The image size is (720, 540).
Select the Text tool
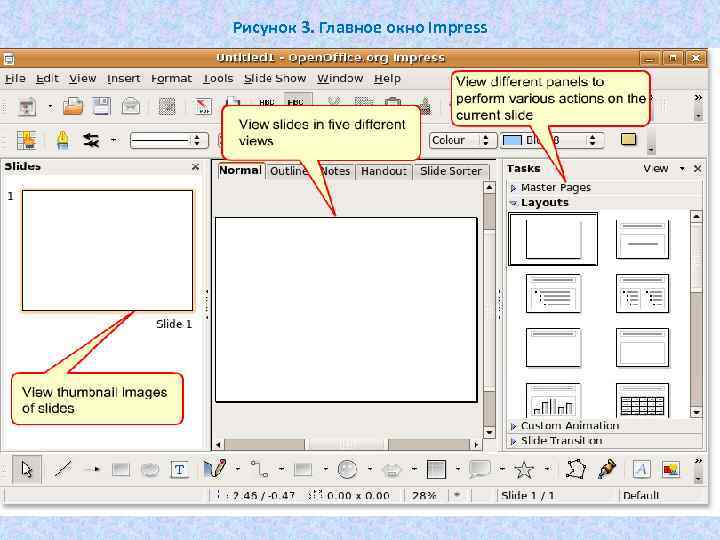pyautogui.click(x=179, y=469)
